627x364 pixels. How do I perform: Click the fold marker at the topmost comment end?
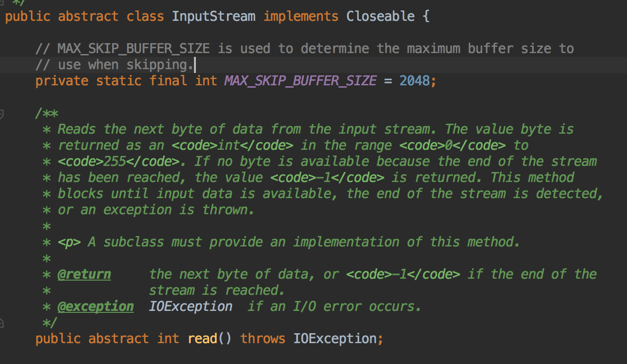(1, 1)
